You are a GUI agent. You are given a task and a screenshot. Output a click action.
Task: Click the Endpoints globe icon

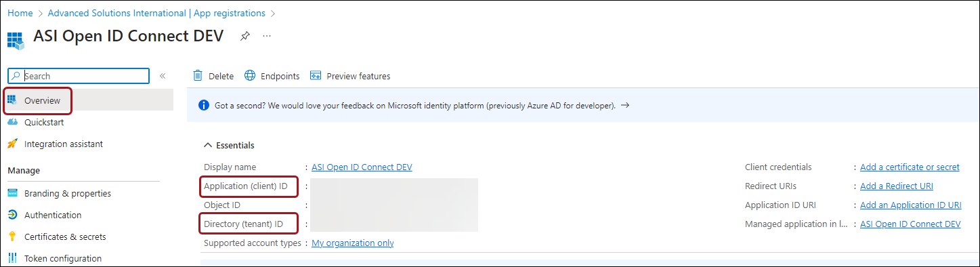coord(250,75)
